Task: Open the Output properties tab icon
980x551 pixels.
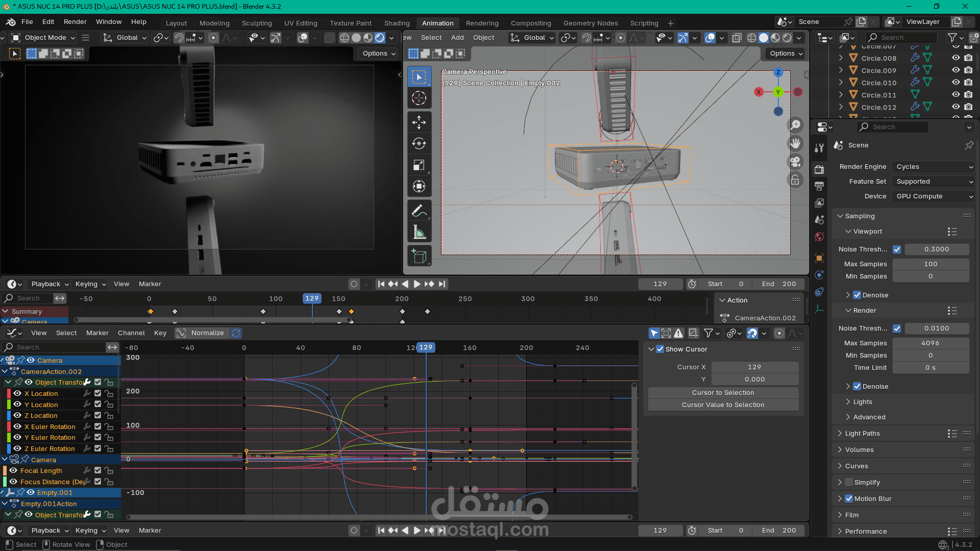Action: coord(819,186)
